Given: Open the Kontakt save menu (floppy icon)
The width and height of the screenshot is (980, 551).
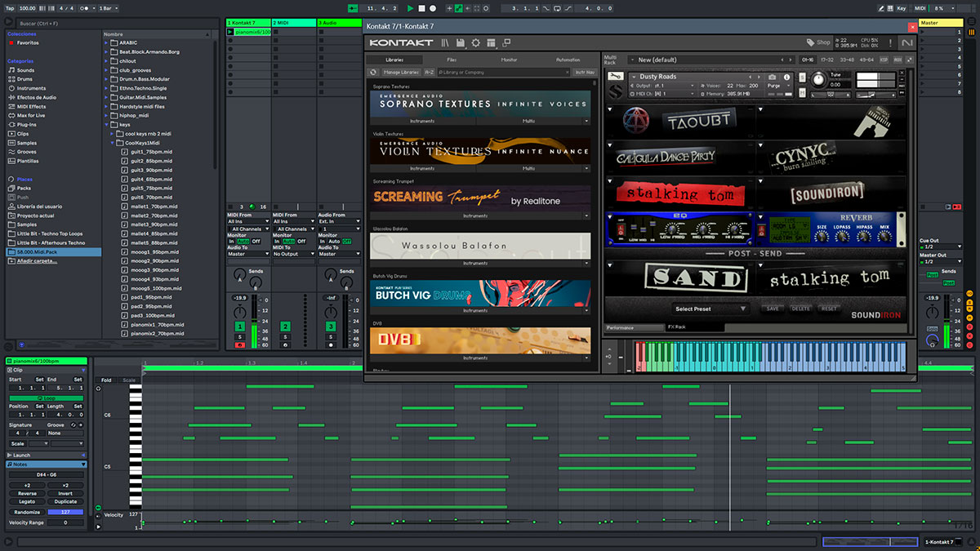Looking at the screenshot, I should 461,42.
